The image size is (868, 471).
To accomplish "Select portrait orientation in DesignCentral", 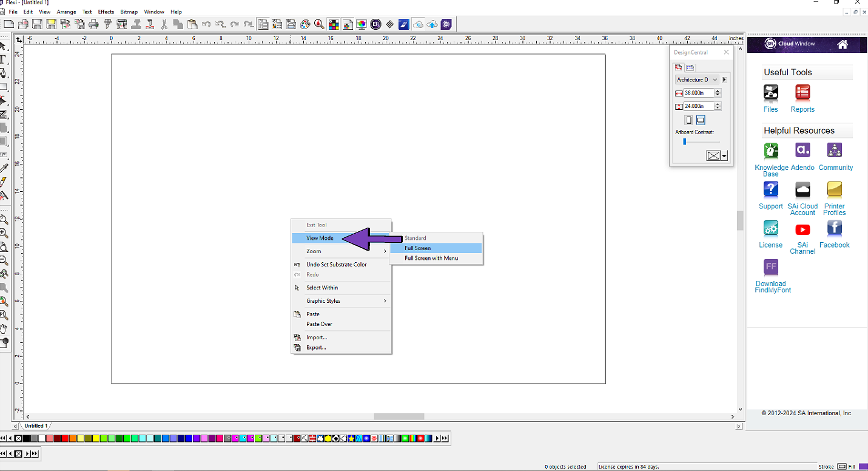I will 688,120.
